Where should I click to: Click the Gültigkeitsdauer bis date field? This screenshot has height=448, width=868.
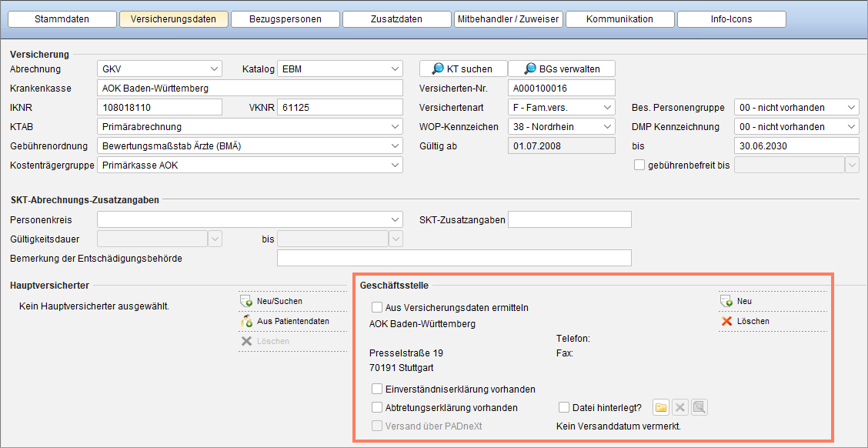click(332, 239)
